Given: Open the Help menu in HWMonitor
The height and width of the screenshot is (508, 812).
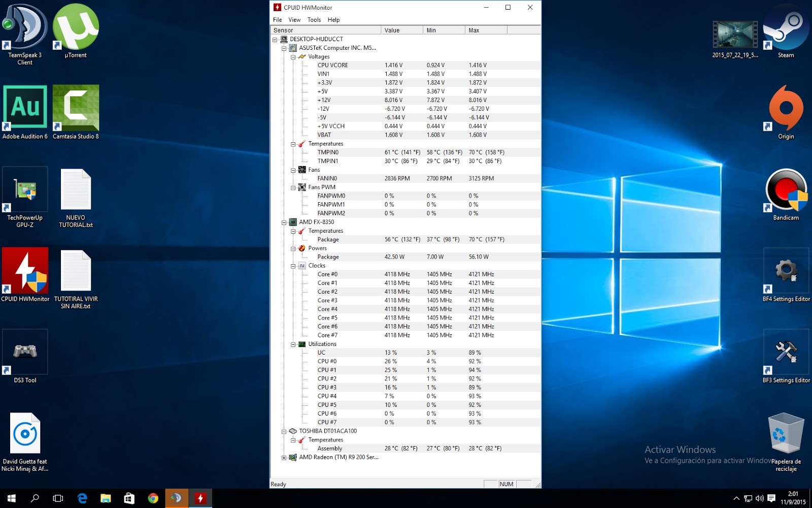Looking at the screenshot, I should click(333, 20).
